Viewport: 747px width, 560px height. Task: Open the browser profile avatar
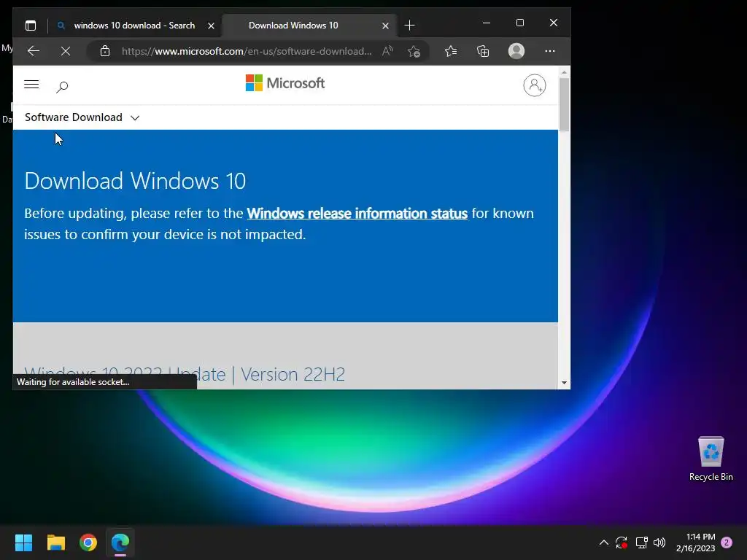516,51
